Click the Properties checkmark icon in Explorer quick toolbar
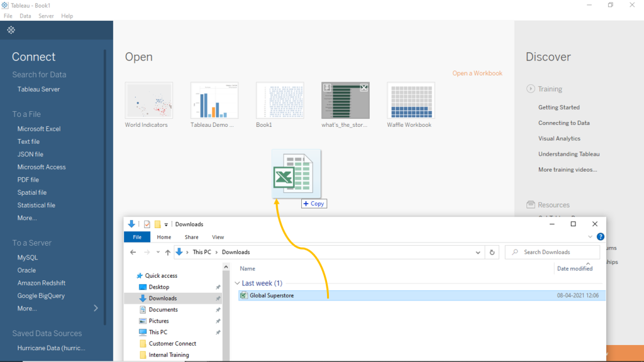Screen dimensions: 644x362 click(x=147, y=224)
